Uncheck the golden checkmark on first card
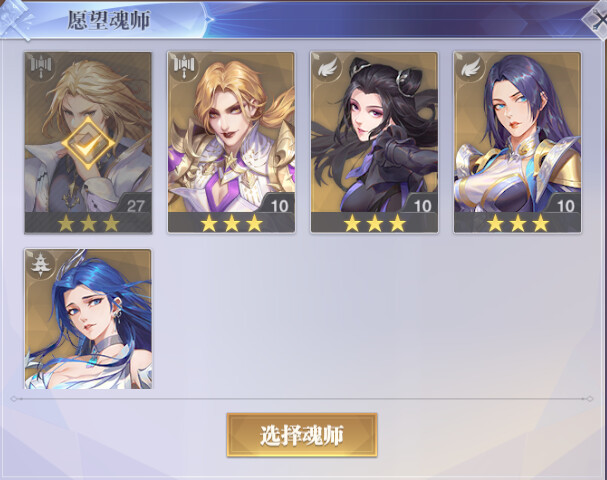The image size is (607, 480). click(x=88, y=143)
